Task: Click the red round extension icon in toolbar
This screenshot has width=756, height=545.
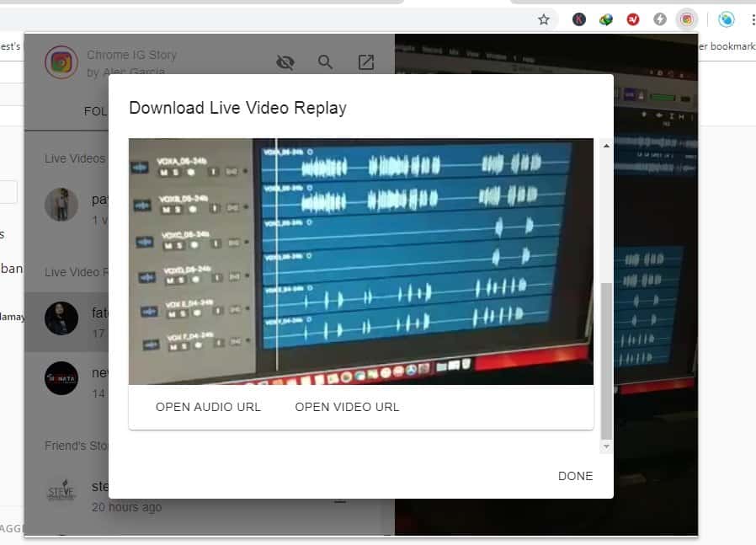Action: tap(633, 19)
